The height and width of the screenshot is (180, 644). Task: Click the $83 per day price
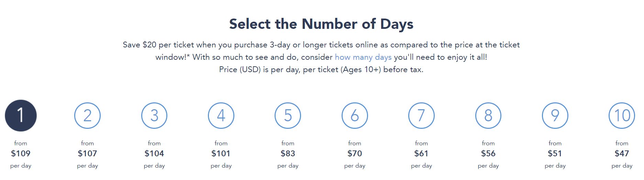coord(288,154)
